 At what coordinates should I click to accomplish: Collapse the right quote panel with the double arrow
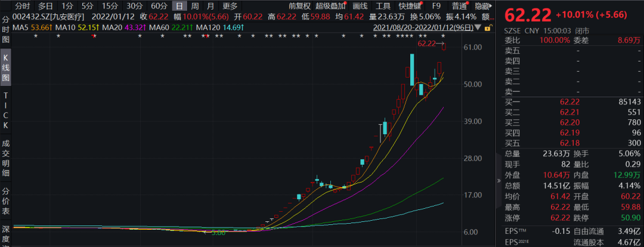(x=500, y=179)
